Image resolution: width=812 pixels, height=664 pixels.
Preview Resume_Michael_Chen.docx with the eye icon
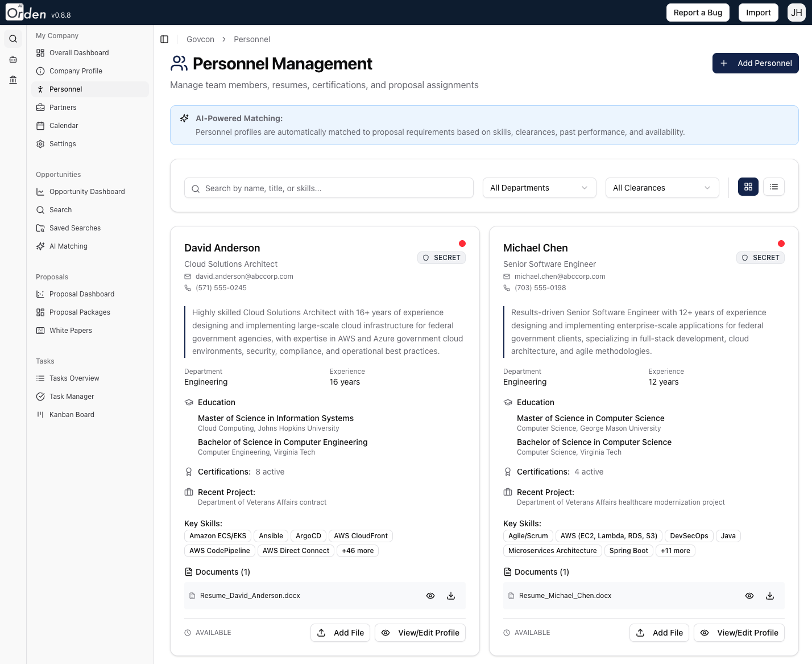(x=749, y=596)
